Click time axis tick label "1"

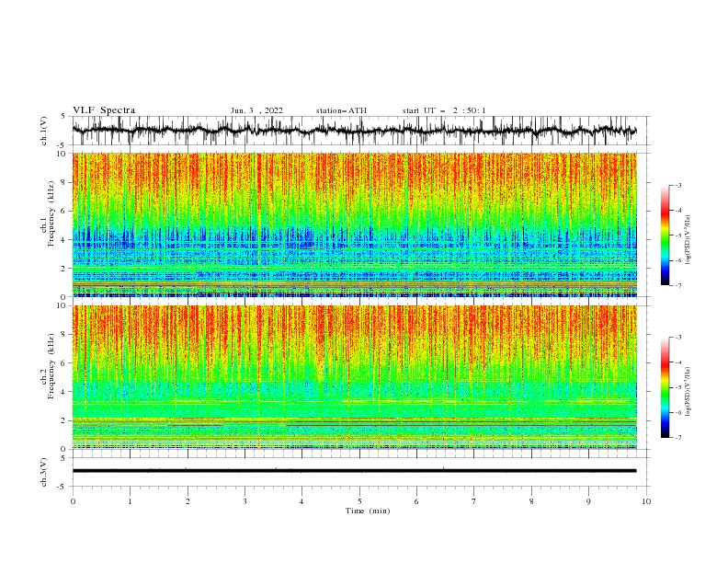130,501
